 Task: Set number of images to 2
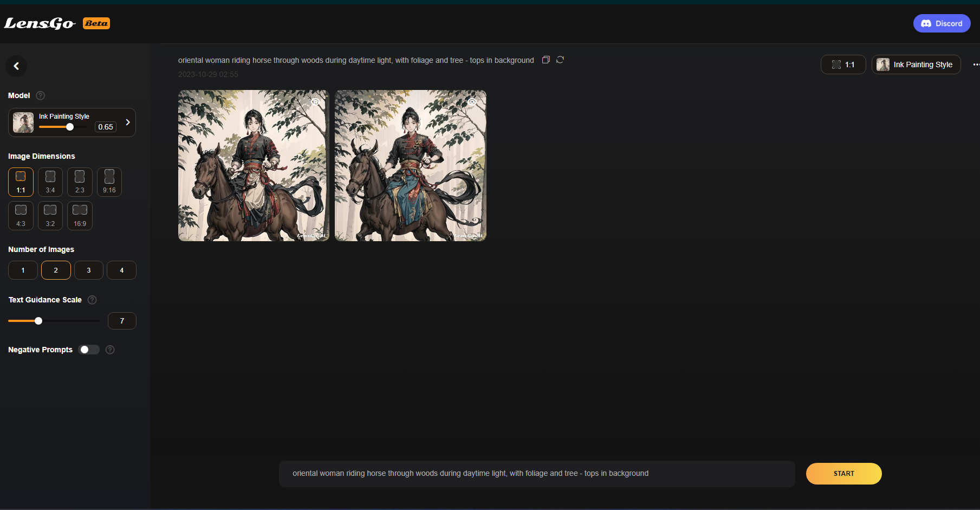56,270
